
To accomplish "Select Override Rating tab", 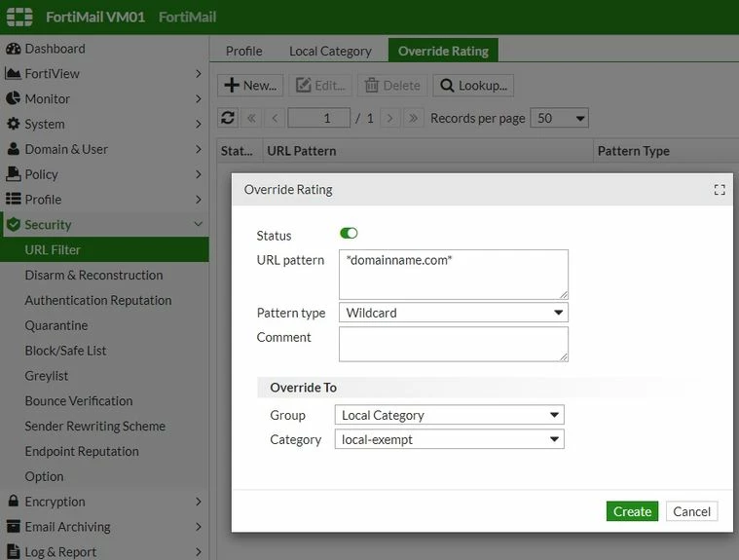I will pyautogui.click(x=443, y=51).
